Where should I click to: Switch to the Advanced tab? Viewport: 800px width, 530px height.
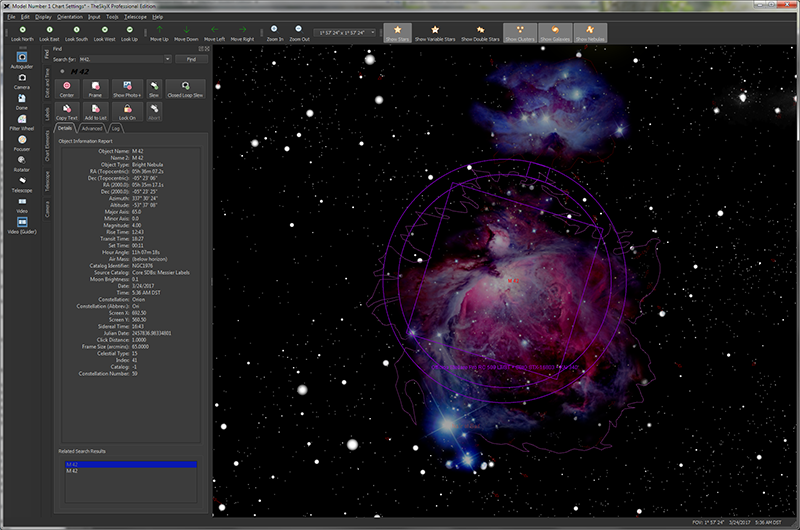92,129
